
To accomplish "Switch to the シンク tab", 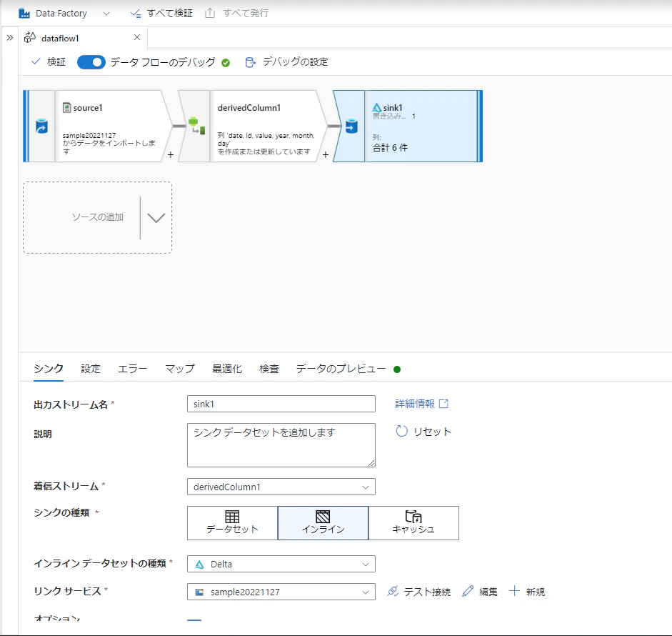I will (49, 369).
